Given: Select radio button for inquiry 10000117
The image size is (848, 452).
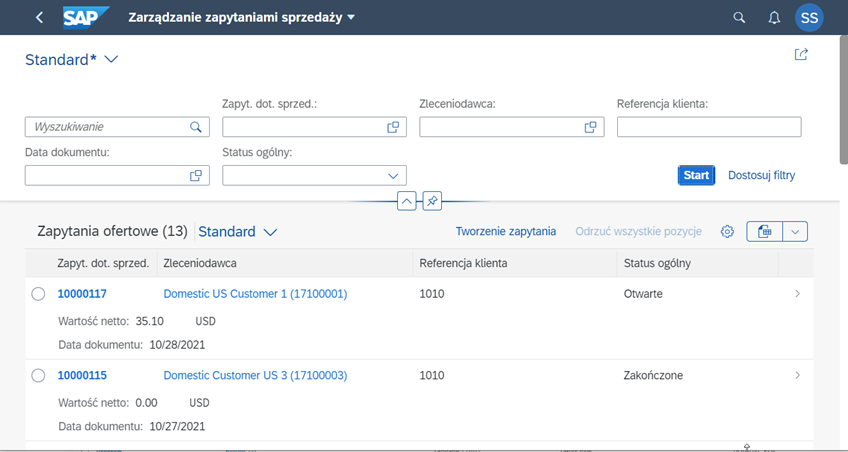Looking at the screenshot, I should (38, 294).
